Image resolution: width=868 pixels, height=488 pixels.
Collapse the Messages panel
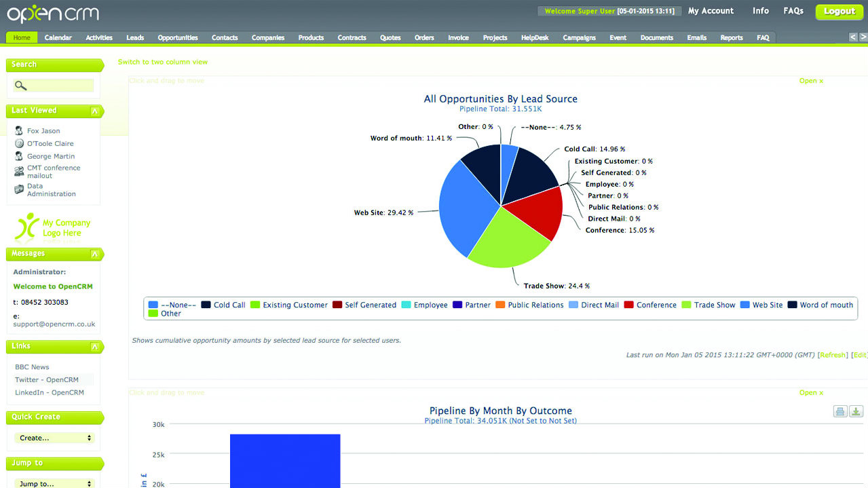pos(94,255)
